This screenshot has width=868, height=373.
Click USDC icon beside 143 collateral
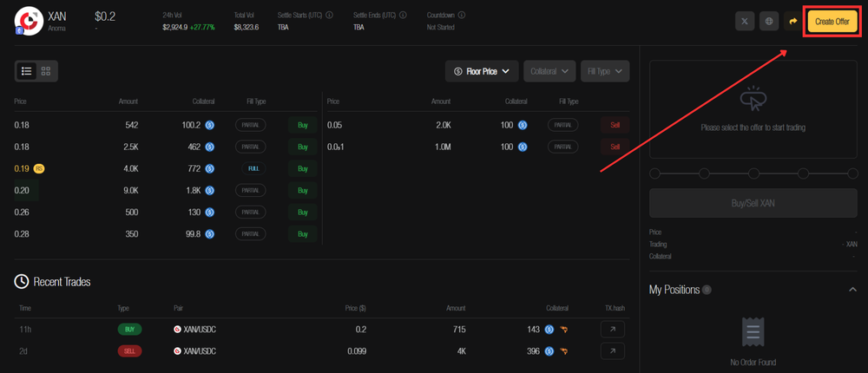[x=549, y=330]
